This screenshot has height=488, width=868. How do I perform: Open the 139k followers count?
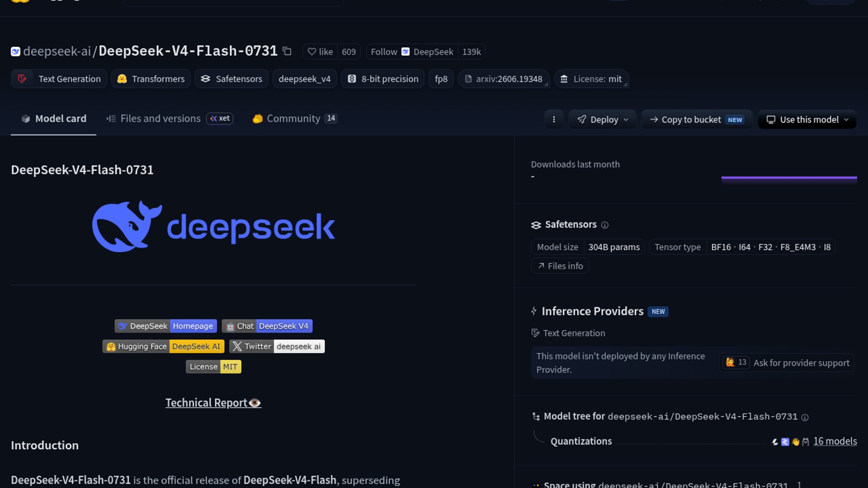[471, 52]
